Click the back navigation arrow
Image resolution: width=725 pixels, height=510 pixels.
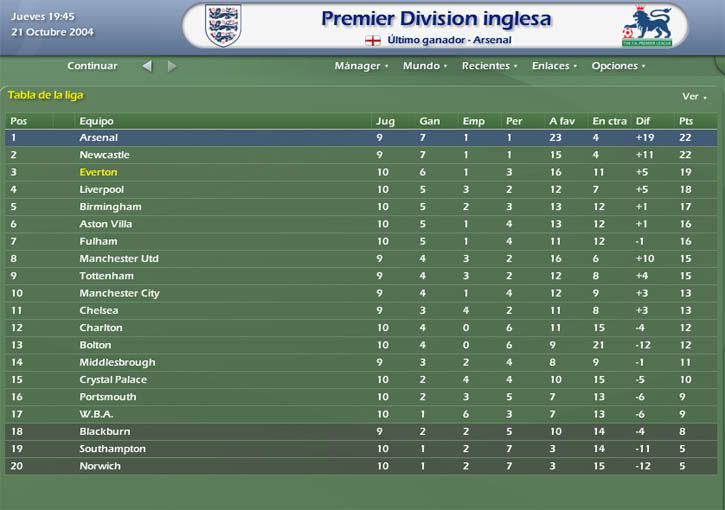(x=147, y=66)
